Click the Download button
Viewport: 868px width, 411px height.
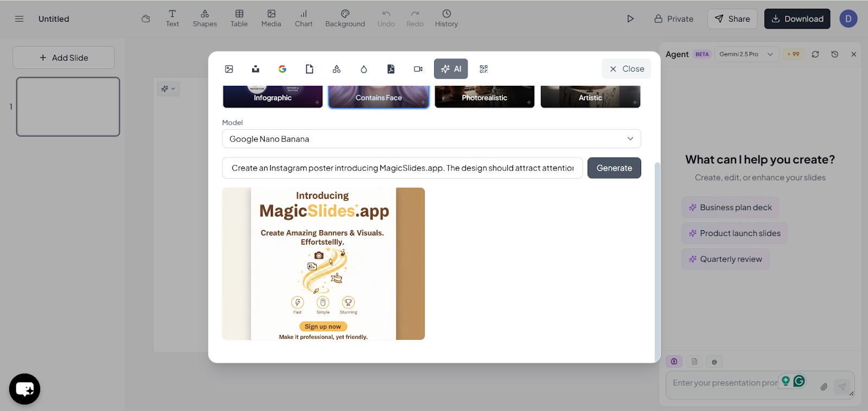797,19
